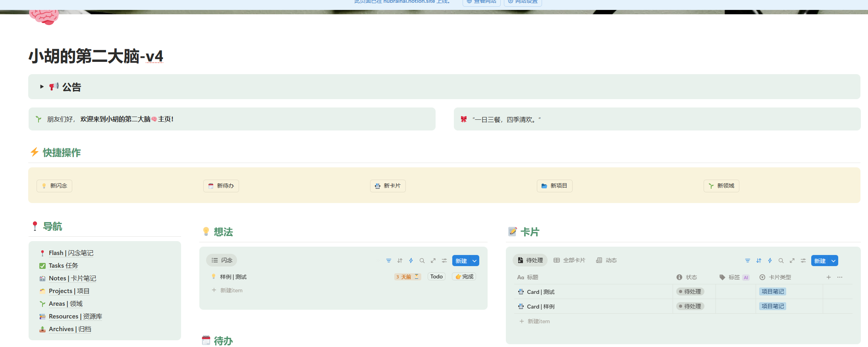The image size is (868, 347).
Task: Click 项目笔记 tag of Card | 测试
Action: coord(773,291)
